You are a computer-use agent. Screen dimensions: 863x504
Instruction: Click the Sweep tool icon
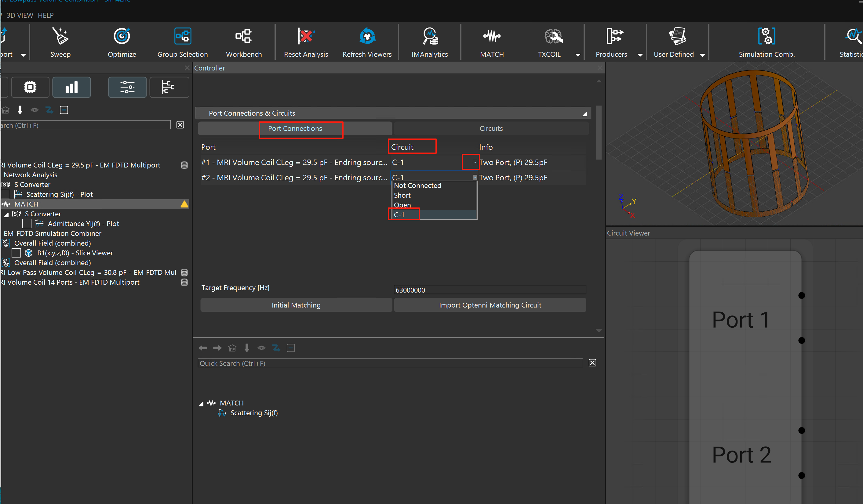tap(60, 37)
